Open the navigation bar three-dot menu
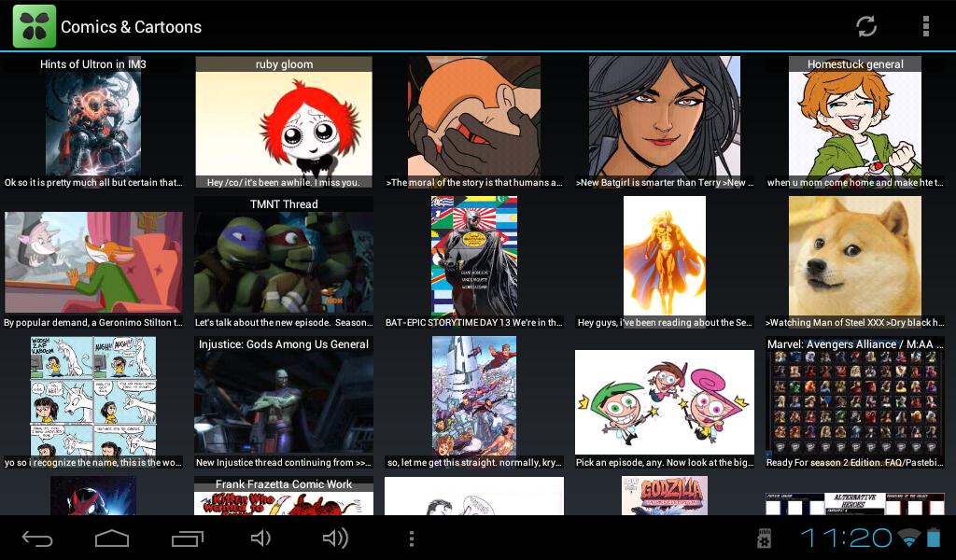The width and height of the screenshot is (956, 560). pos(412,539)
